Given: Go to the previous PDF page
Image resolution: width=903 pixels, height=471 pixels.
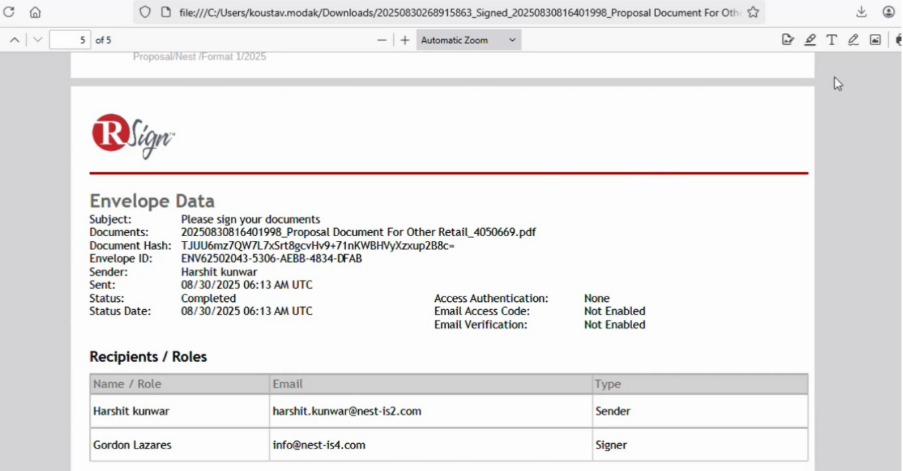Looking at the screenshot, I should point(15,40).
